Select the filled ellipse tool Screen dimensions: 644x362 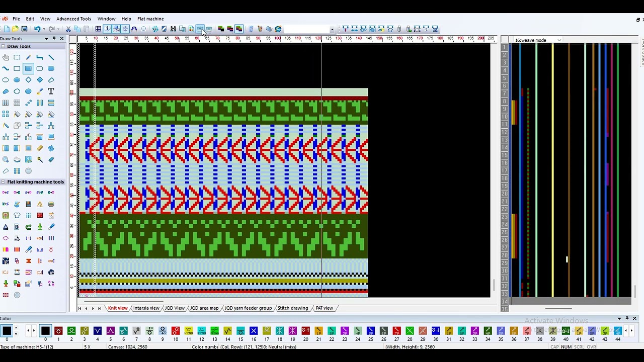(x=17, y=80)
